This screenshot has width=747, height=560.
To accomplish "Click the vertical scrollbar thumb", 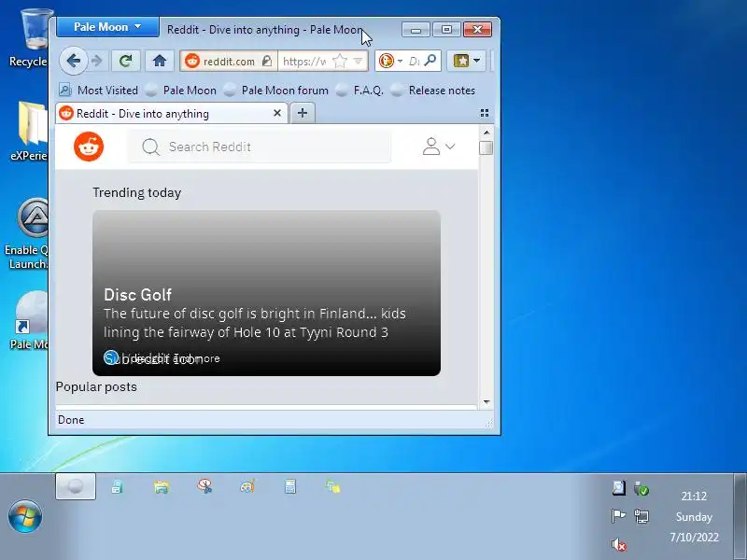I will pos(486,147).
